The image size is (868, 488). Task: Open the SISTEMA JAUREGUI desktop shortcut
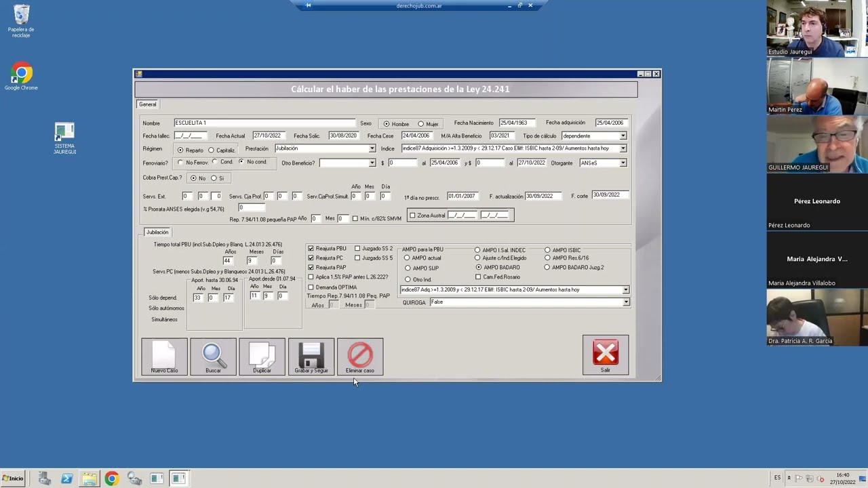(64, 138)
